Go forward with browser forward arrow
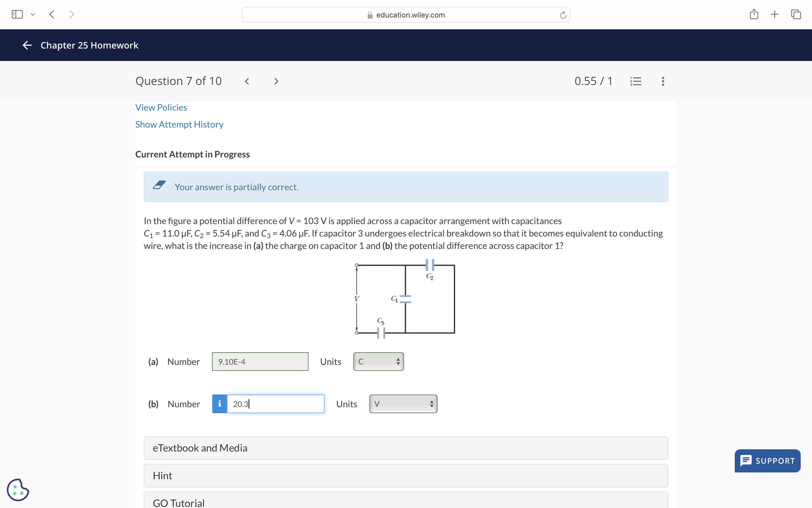 pyautogui.click(x=71, y=14)
